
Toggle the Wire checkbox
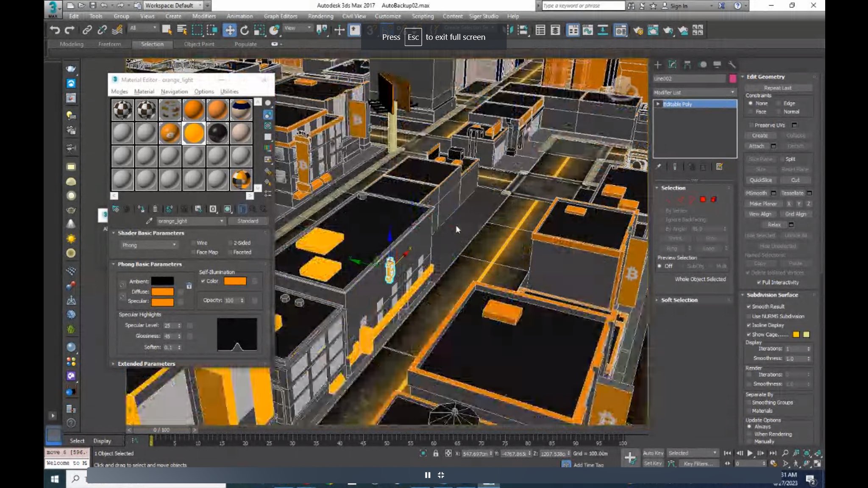tap(193, 243)
